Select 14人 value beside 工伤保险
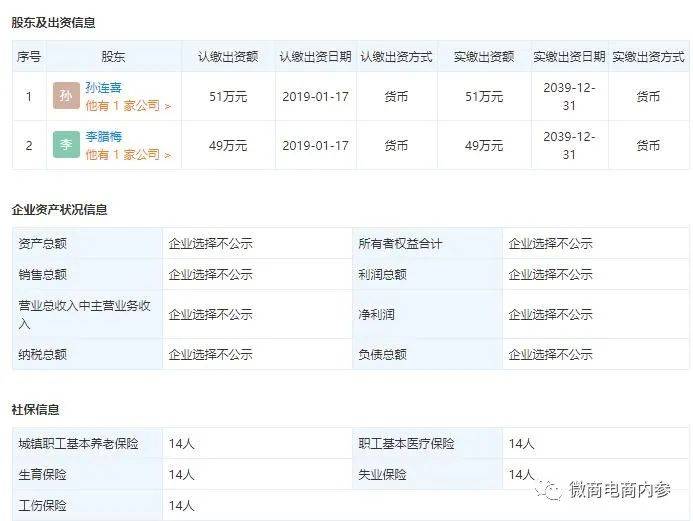693x521 pixels. click(x=182, y=506)
